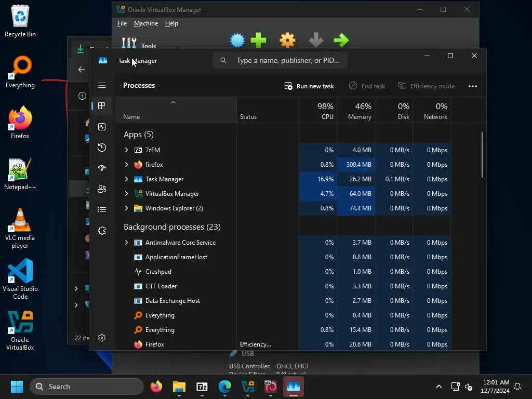Viewport: 532px width, 399px height.
Task: Show hidden tray icons chevron
Action: point(438,387)
